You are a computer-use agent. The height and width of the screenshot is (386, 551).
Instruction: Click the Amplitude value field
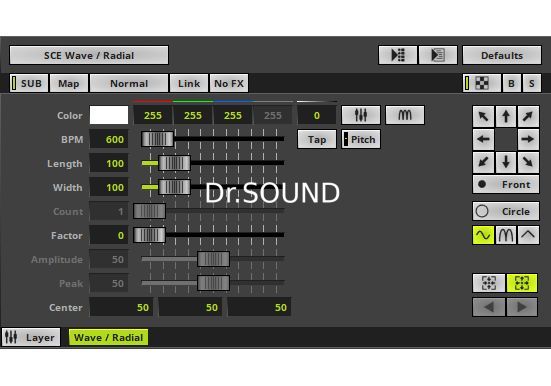pos(109,259)
